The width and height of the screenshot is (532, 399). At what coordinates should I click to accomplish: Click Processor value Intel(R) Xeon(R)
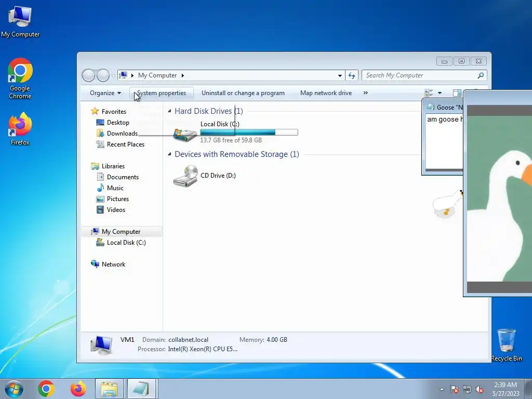point(203,349)
